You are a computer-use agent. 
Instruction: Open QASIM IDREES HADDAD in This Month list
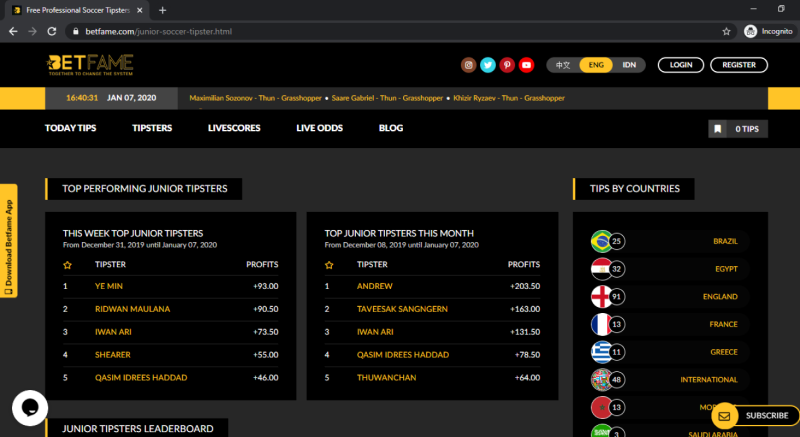[403, 355]
